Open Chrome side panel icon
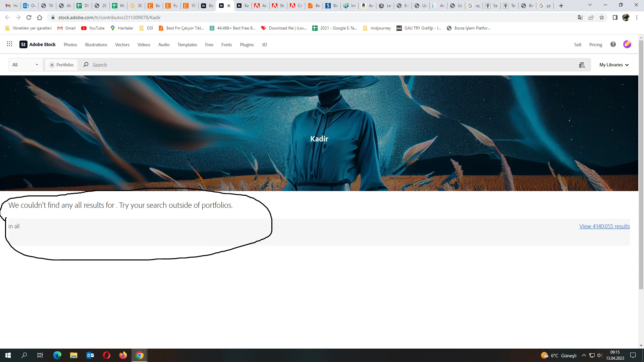Image resolution: width=644 pixels, height=362 pixels. [615, 17]
